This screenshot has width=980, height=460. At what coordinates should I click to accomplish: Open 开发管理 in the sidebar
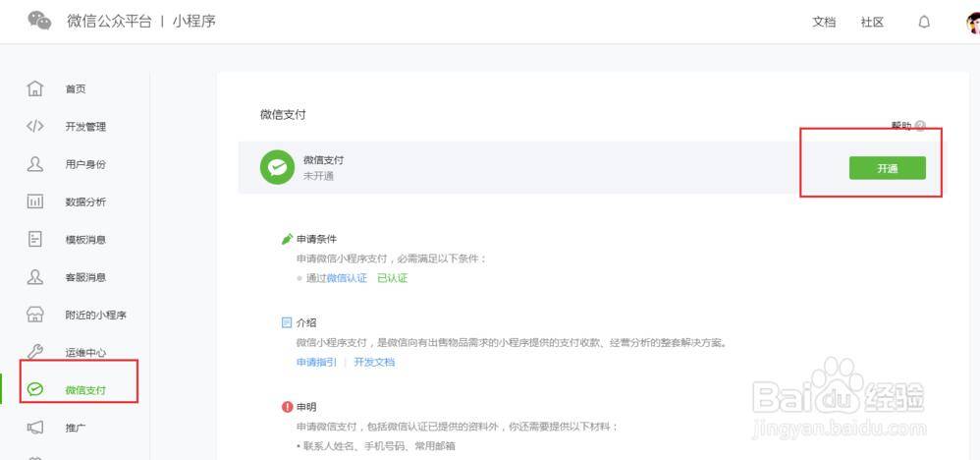85,127
